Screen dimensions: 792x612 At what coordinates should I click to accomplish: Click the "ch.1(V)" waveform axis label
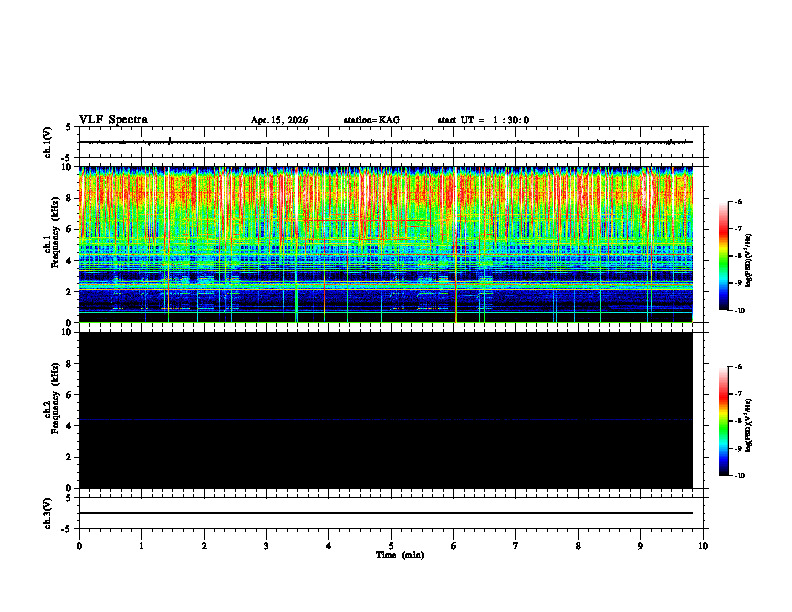pos(48,142)
